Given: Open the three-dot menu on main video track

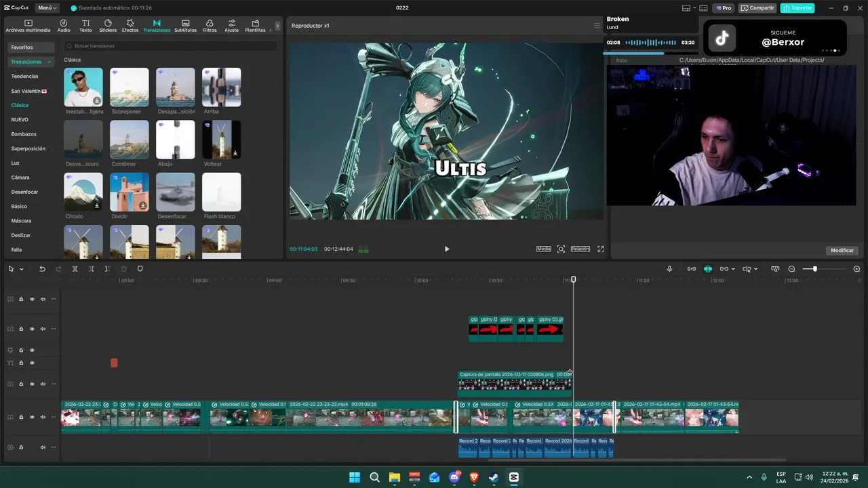Looking at the screenshot, I should click(54, 417).
